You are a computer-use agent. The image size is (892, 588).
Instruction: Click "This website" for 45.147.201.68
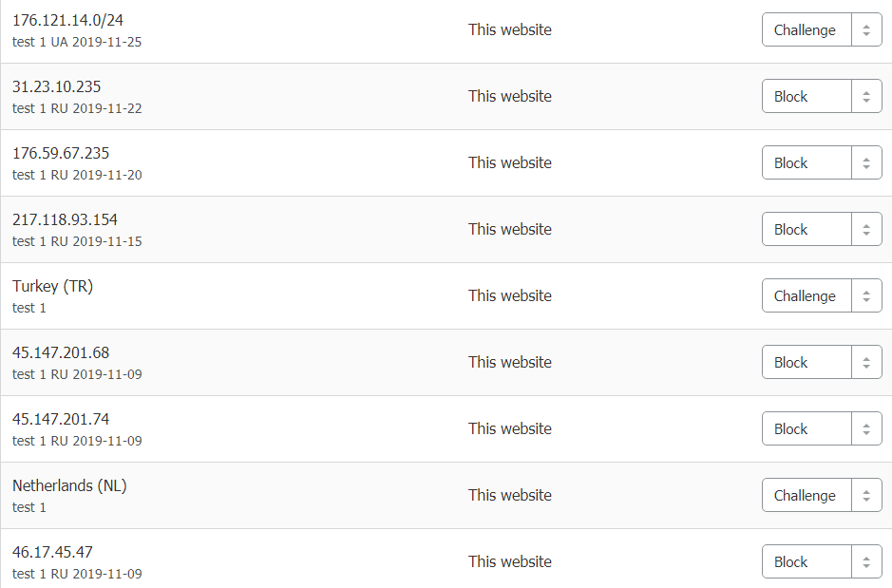pyautogui.click(x=509, y=362)
